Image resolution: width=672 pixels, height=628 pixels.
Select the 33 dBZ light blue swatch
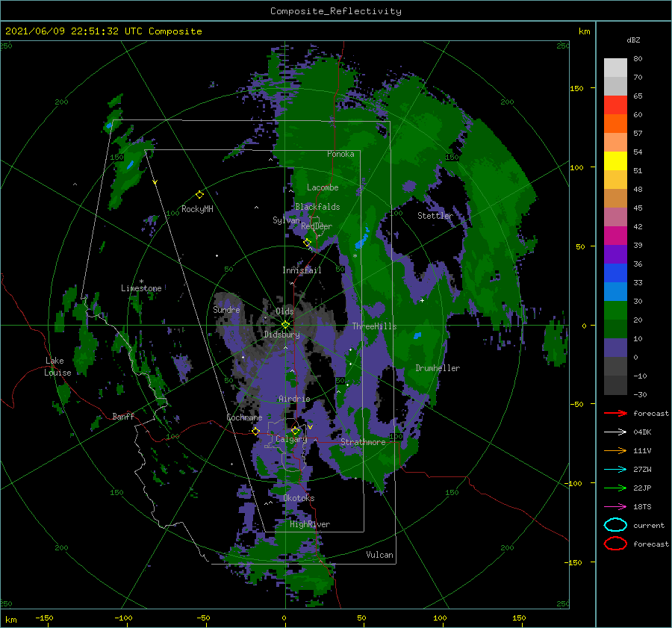tap(615, 291)
